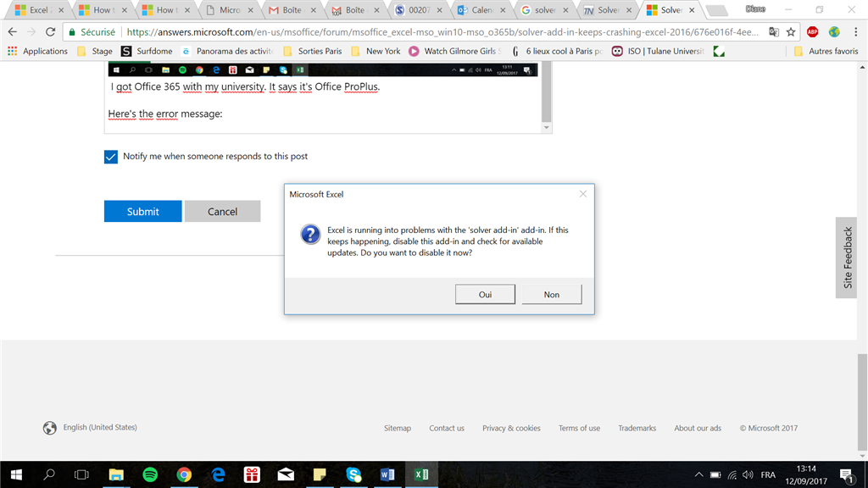This screenshot has height=488, width=868.
Task: Cancel the forum reply
Action: (223, 211)
